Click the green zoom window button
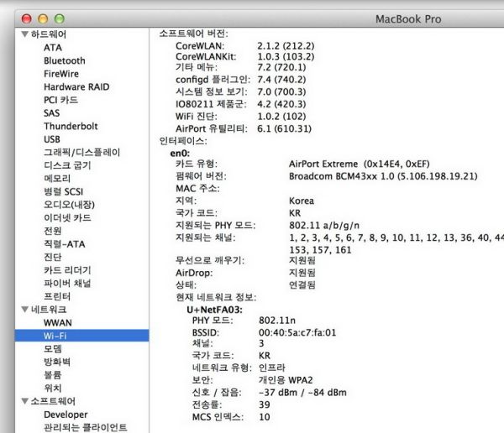 pyautogui.click(x=60, y=19)
